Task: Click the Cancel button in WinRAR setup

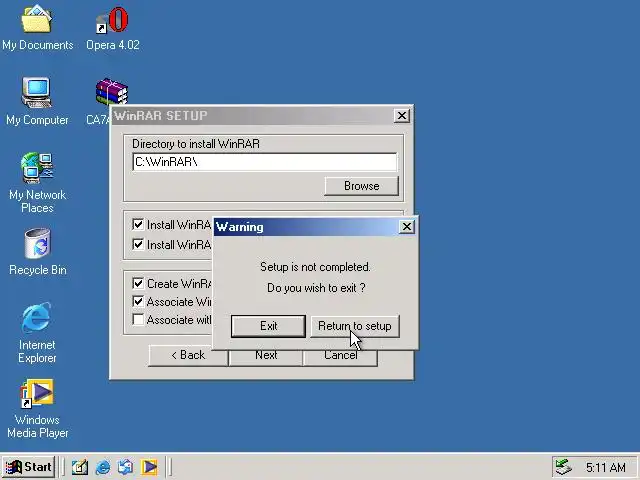Action: click(340, 358)
